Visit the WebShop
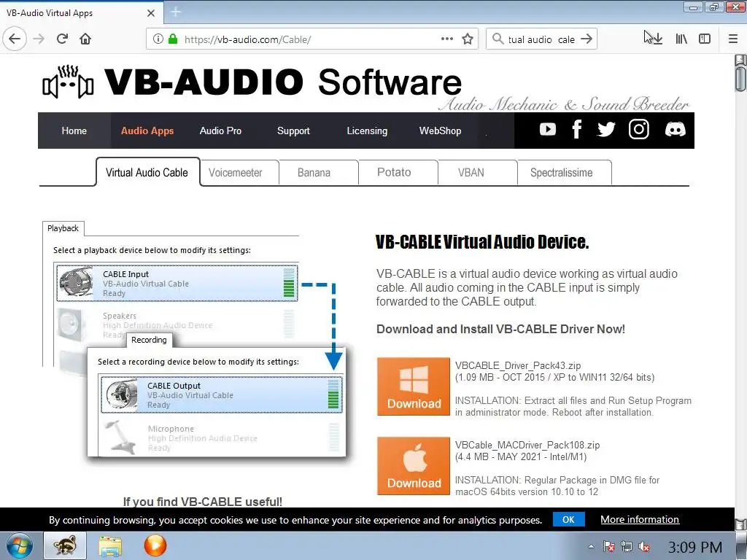747x560 pixels. 440,131
